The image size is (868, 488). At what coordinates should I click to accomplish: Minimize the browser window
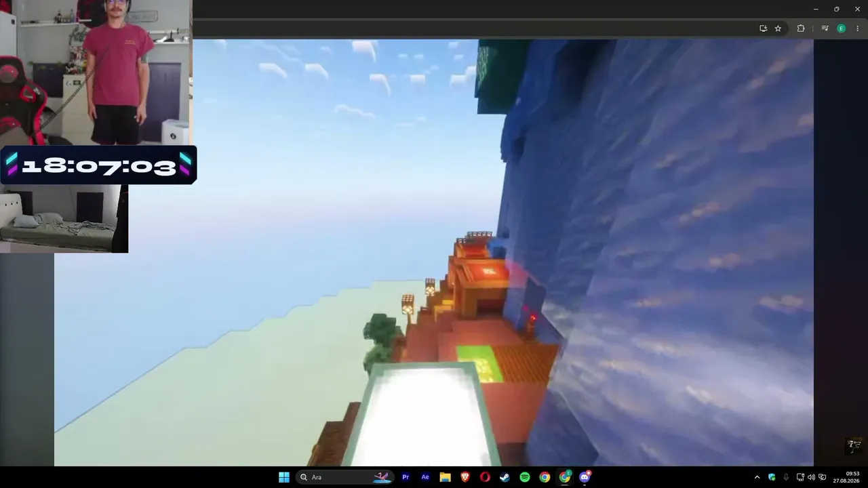point(816,9)
